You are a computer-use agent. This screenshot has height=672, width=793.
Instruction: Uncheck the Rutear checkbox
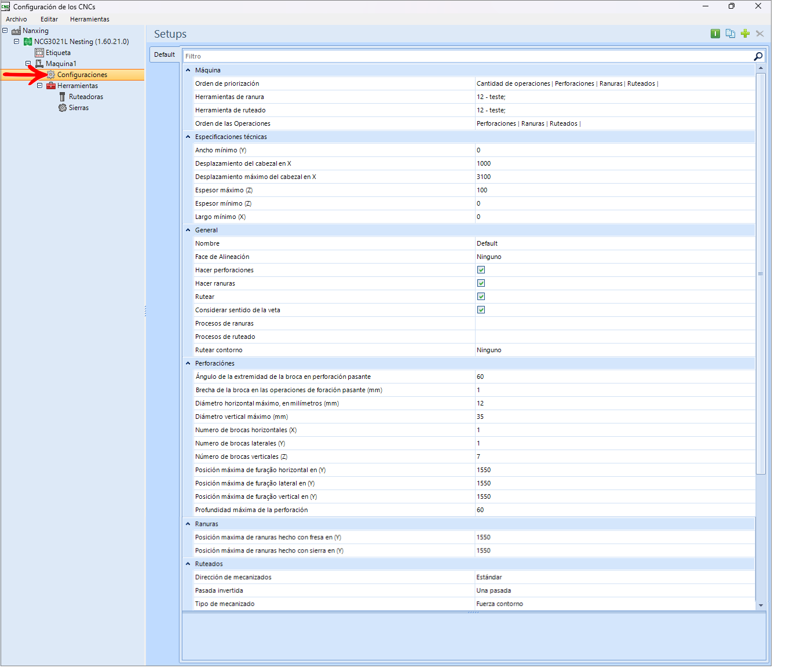pyautogui.click(x=481, y=297)
